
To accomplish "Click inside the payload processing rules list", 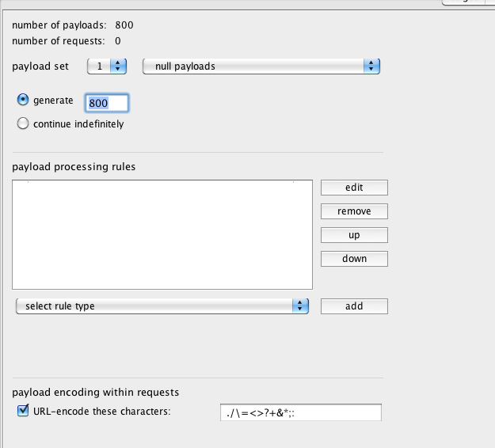I will point(162,233).
